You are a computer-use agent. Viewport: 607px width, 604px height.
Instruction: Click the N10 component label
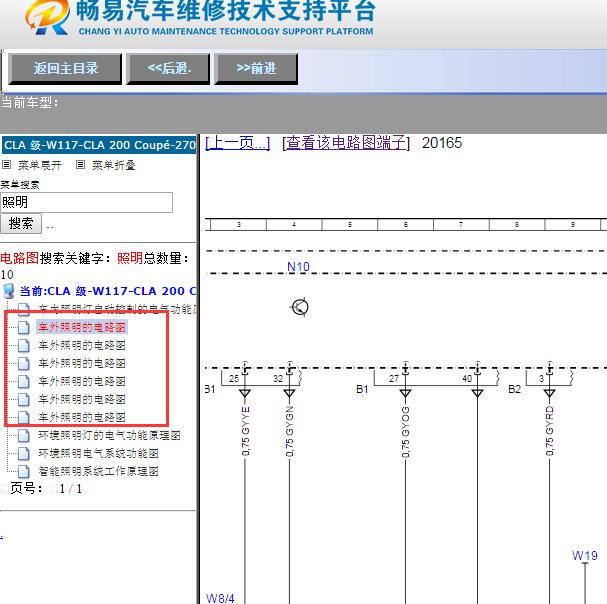pyautogui.click(x=298, y=266)
